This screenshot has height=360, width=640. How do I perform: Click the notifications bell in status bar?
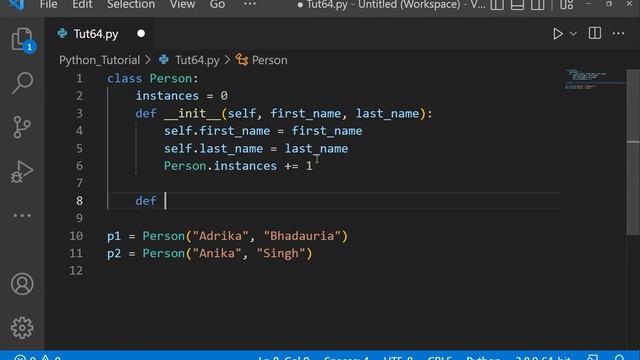coord(620,357)
